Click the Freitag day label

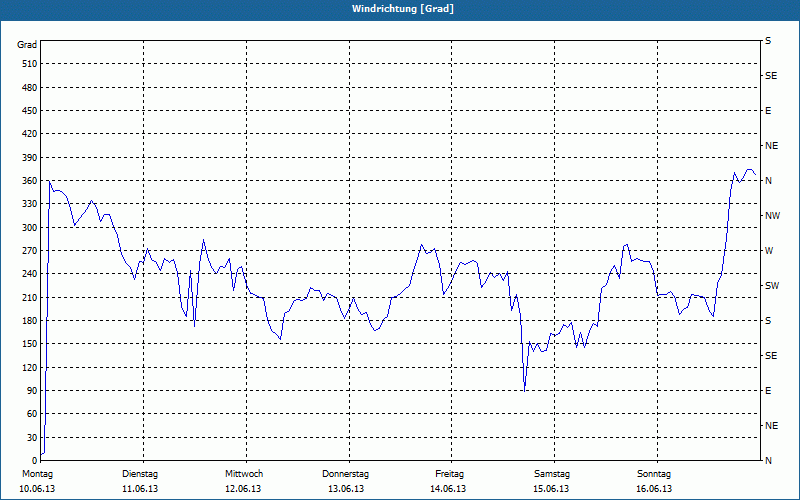point(449,474)
